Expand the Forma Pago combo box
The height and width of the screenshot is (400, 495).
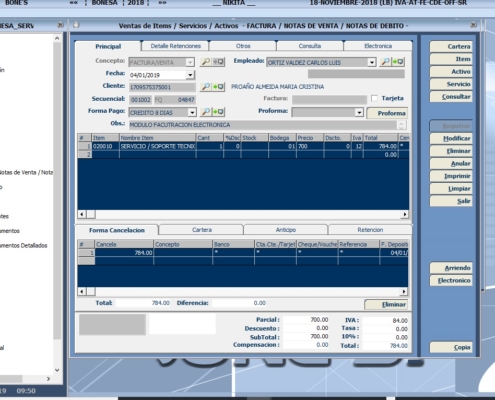point(192,113)
